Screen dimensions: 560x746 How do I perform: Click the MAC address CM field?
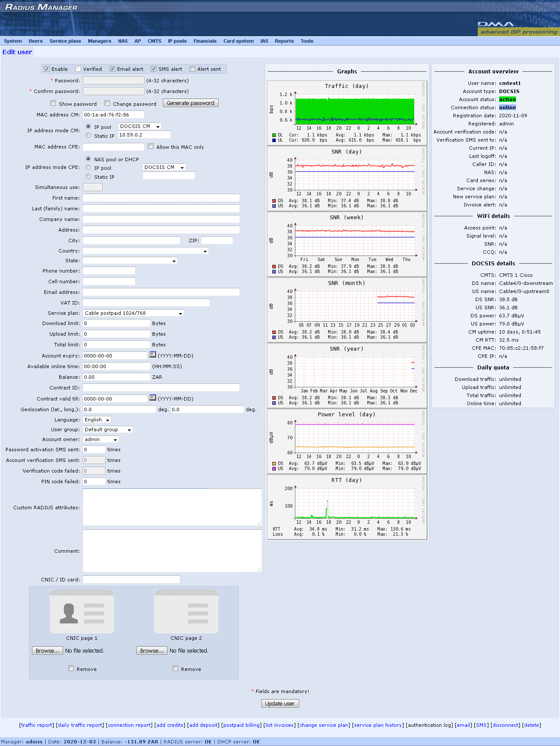coord(113,115)
